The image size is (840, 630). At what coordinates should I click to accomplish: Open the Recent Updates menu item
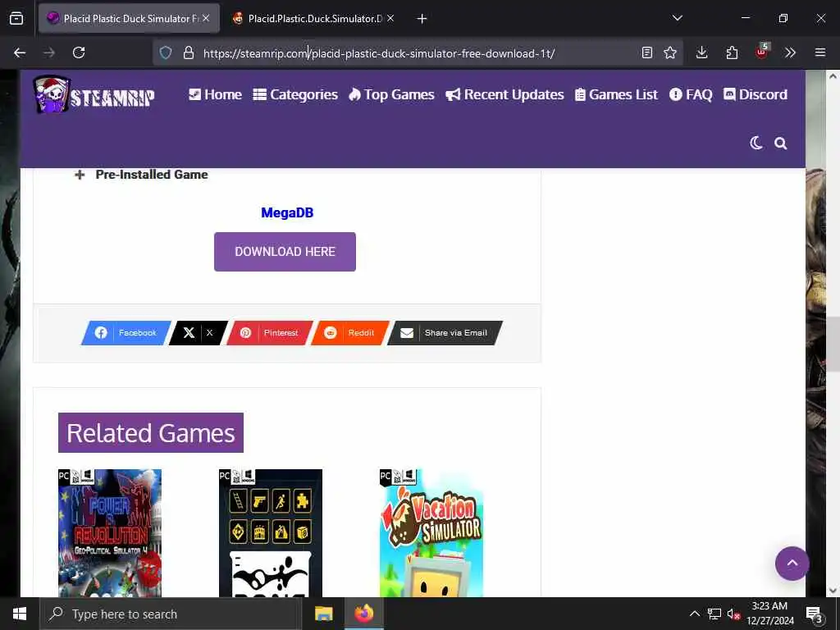point(504,95)
